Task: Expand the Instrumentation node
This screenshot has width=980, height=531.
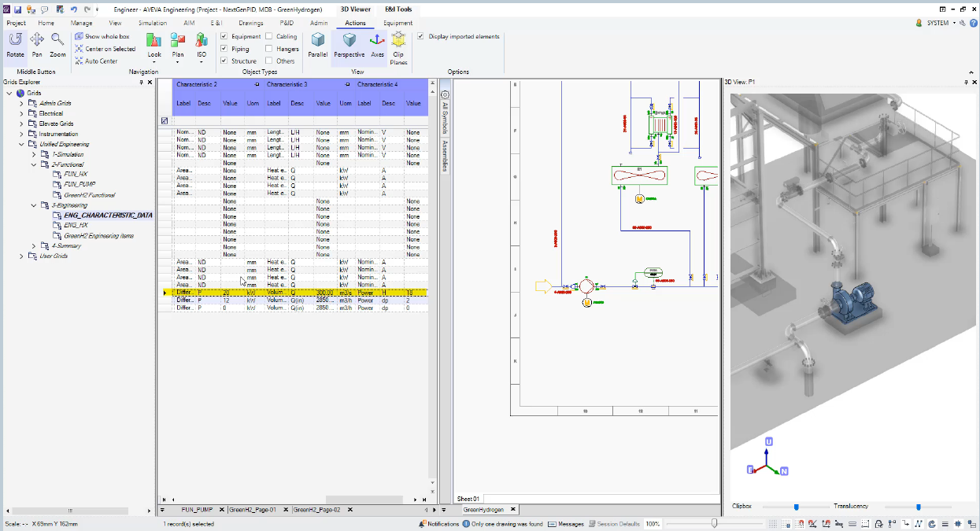Action: pyautogui.click(x=22, y=134)
